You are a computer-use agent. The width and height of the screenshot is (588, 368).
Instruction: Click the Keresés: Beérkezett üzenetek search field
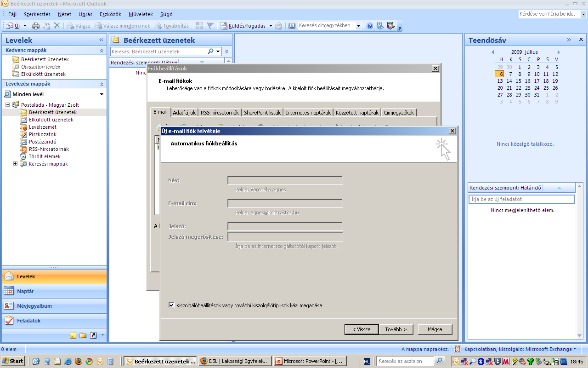[159, 52]
